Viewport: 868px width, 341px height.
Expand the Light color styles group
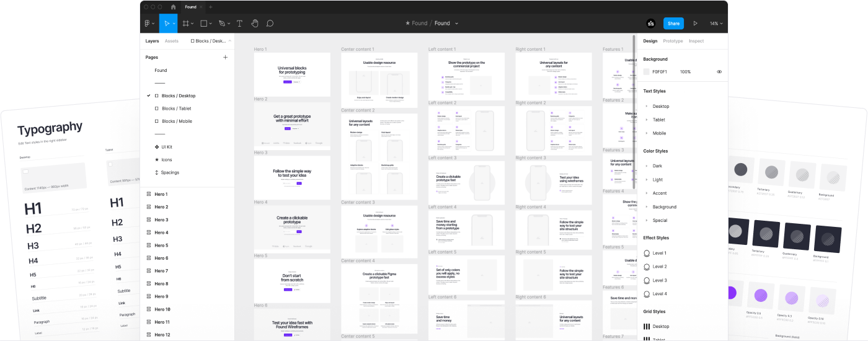647,180
